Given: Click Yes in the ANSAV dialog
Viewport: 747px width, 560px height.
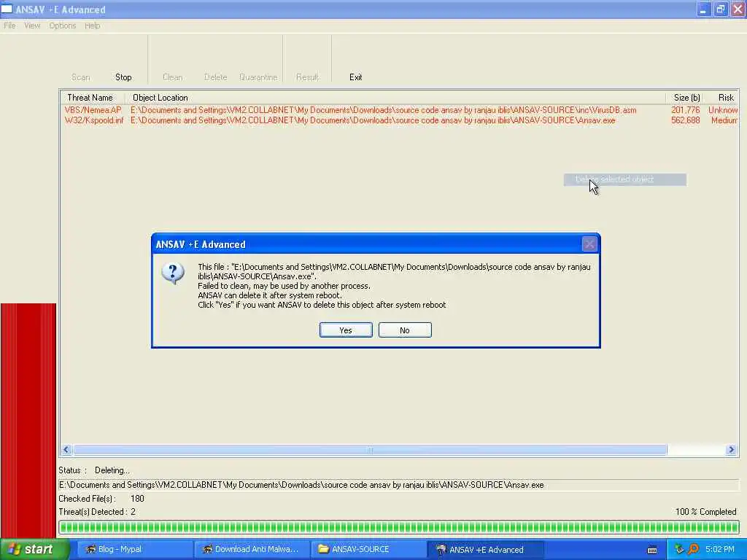Looking at the screenshot, I should pos(346,330).
